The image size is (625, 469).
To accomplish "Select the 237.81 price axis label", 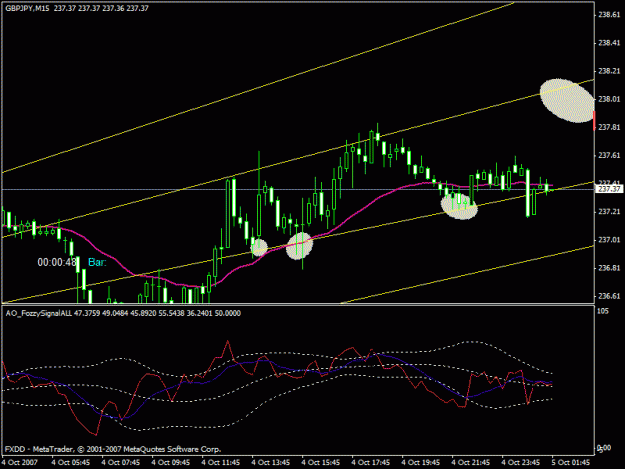I will pos(609,127).
